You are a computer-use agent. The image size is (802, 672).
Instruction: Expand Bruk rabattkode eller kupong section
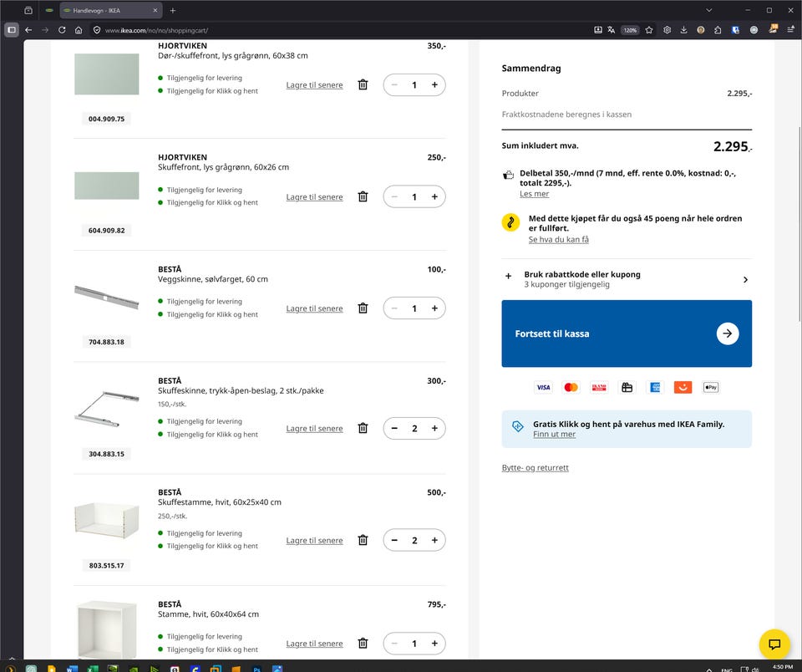627,279
